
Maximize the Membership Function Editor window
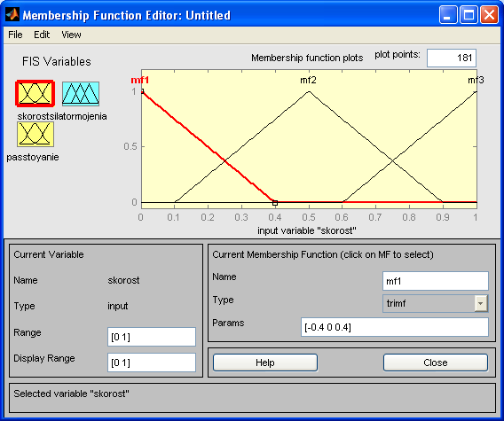tap(469, 15)
